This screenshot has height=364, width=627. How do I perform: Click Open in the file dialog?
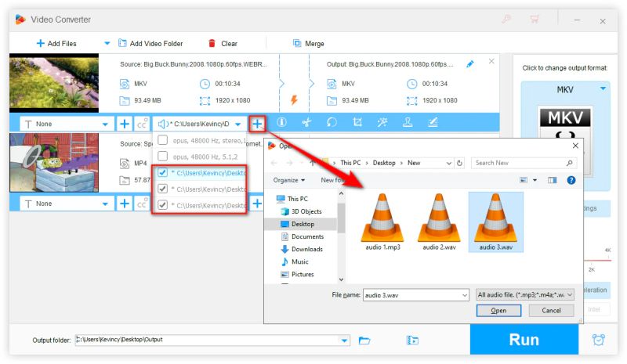(x=498, y=311)
